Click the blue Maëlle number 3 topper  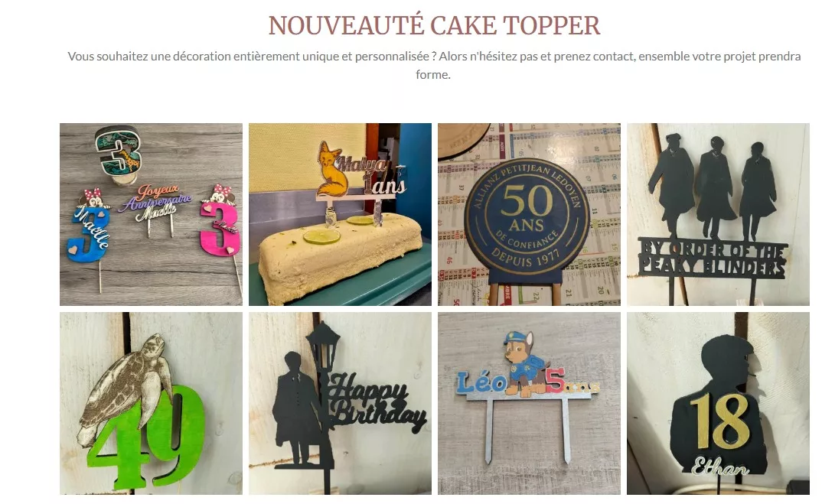tap(89, 226)
